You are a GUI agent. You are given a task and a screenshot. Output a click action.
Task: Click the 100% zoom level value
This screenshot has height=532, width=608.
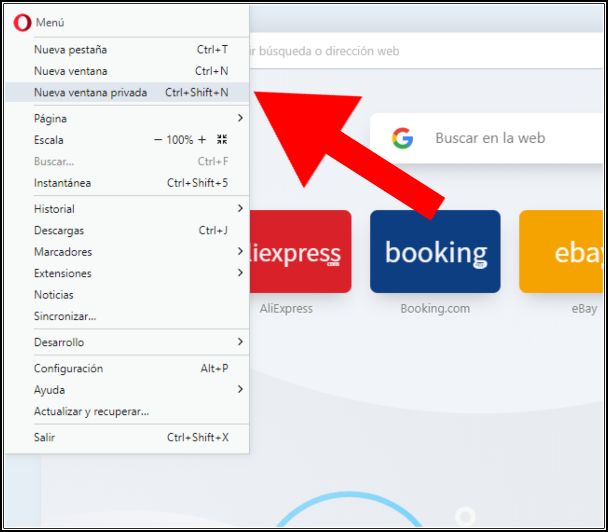pyautogui.click(x=180, y=140)
